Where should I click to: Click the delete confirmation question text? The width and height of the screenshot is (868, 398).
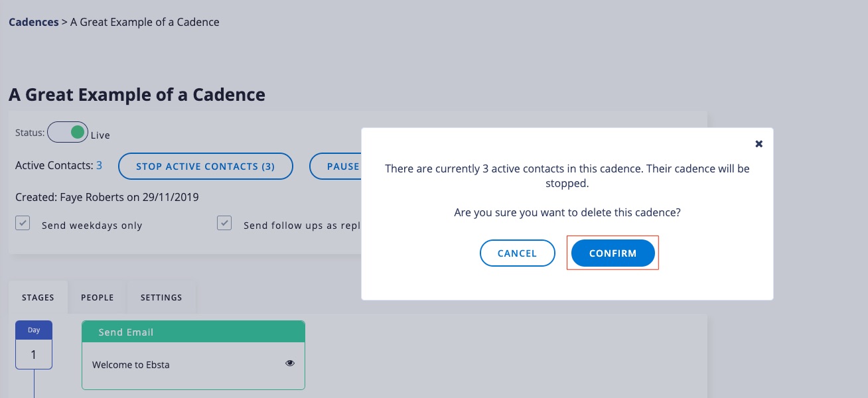tap(567, 213)
